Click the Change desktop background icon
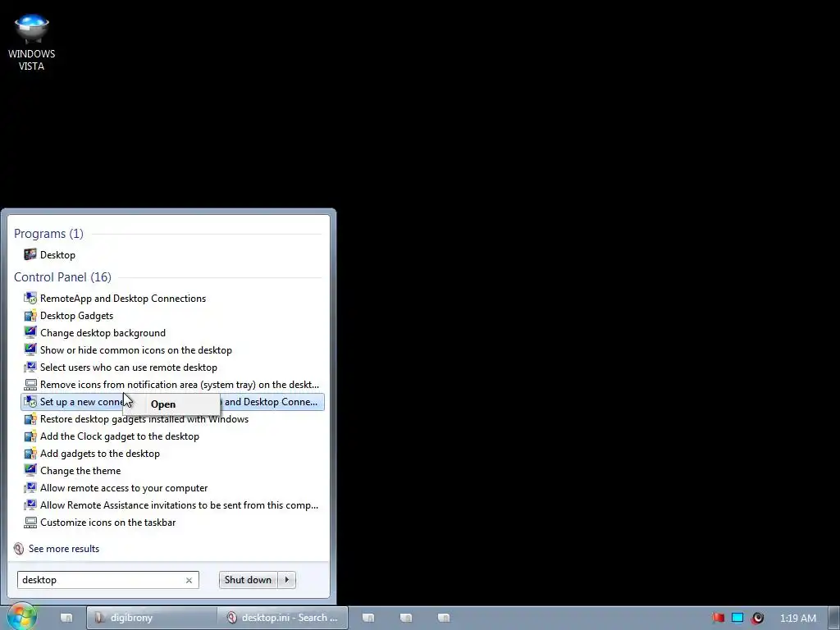The width and height of the screenshot is (840, 630). (x=30, y=333)
